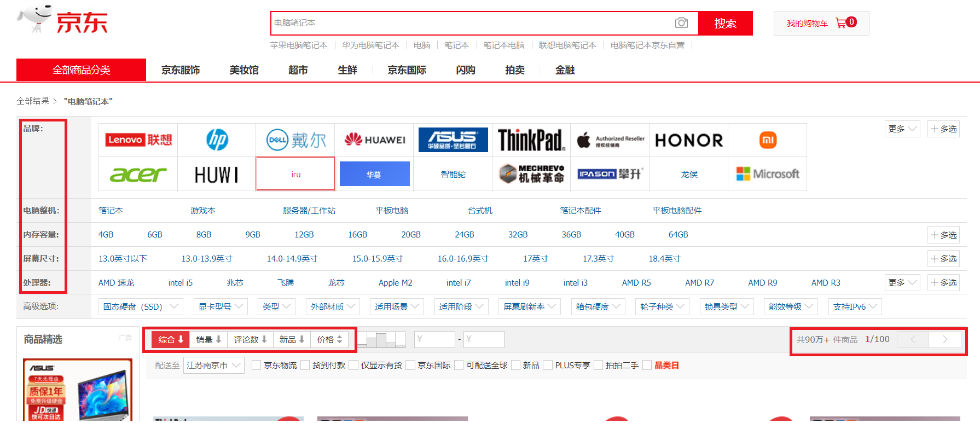
Task: Go to 美妆馆 nav item
Action: [244, 70]
